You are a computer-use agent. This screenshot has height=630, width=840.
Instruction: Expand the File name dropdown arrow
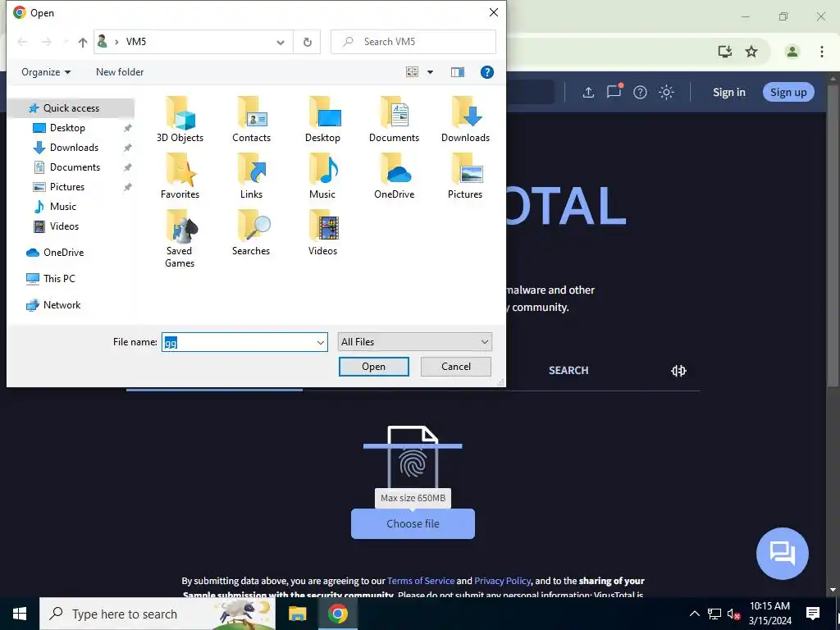click(321, 342)
